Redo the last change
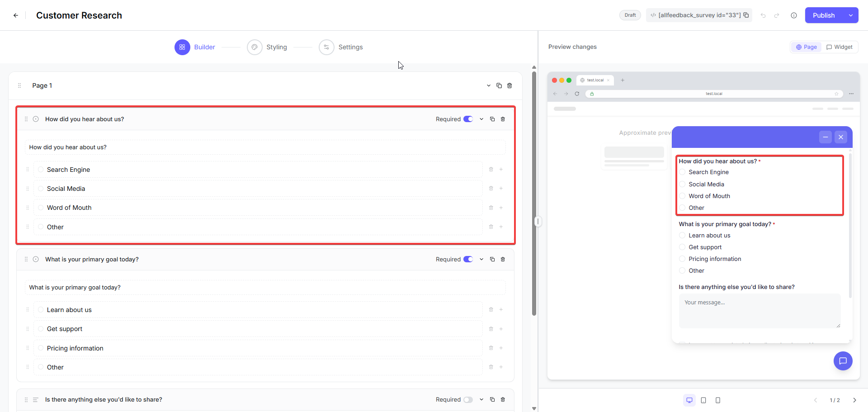 tap(777, 15)
